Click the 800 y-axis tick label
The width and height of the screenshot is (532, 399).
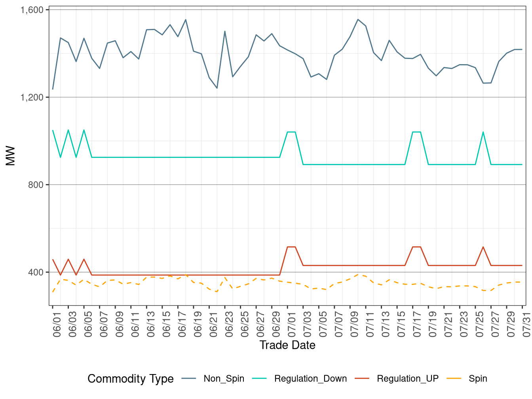point(36,185)
